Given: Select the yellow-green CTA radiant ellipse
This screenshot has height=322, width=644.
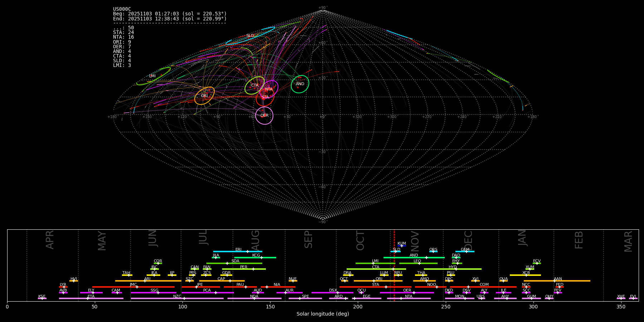Looking at the screenshot, I should [x=254, y=85].
